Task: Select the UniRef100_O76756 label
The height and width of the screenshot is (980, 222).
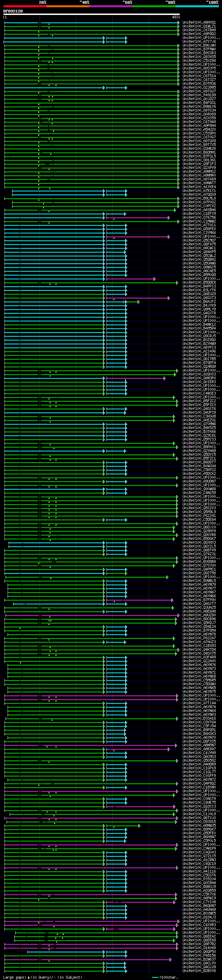Action: point(199,217)
